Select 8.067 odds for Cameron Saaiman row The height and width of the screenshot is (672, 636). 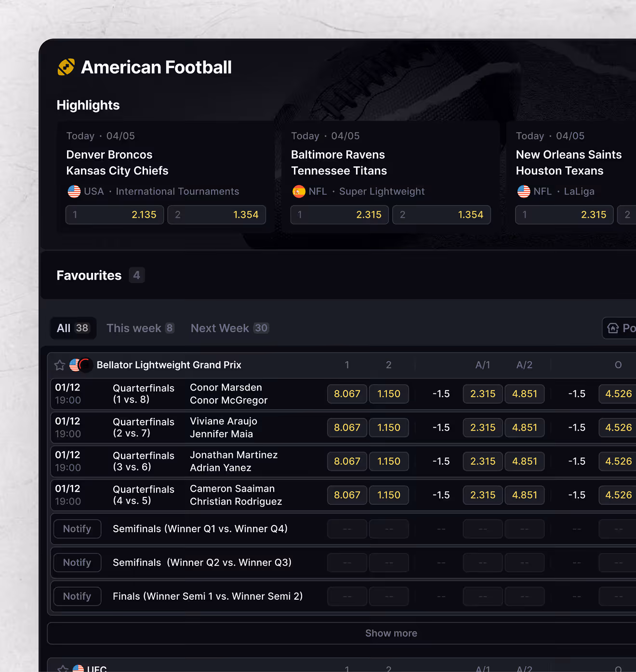[347, 495]
